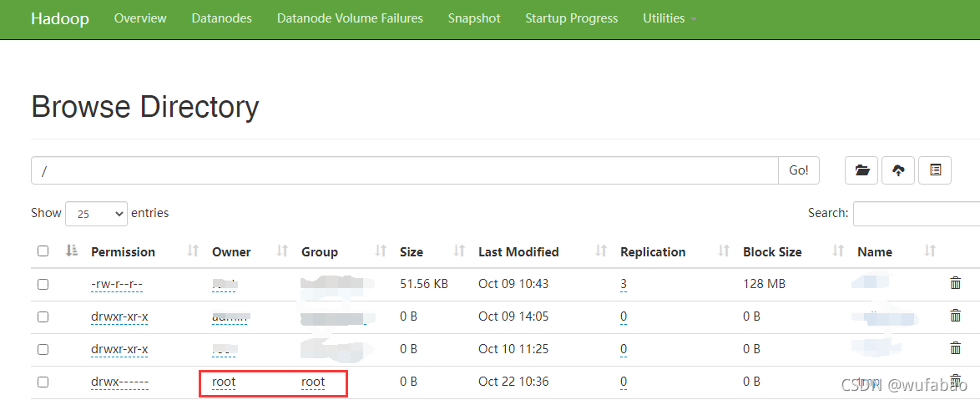Image resolution: width=980 pixels, height=400 pixels.
Task: Sort by Permission column arrows icon
Action: coord(193,251)
